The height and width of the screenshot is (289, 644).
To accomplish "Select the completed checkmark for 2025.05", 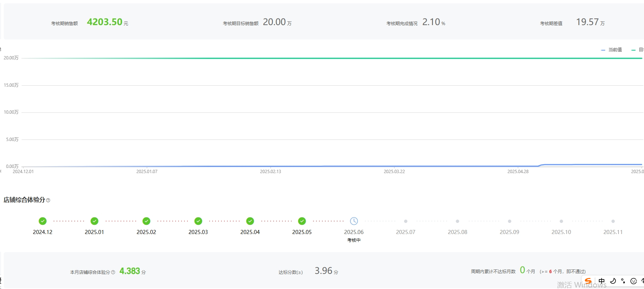I will [x=302, y=221].
